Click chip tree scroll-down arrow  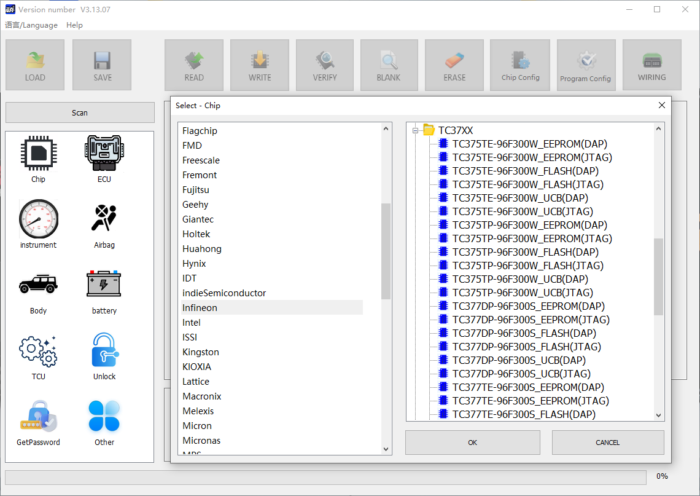[658, 415]
